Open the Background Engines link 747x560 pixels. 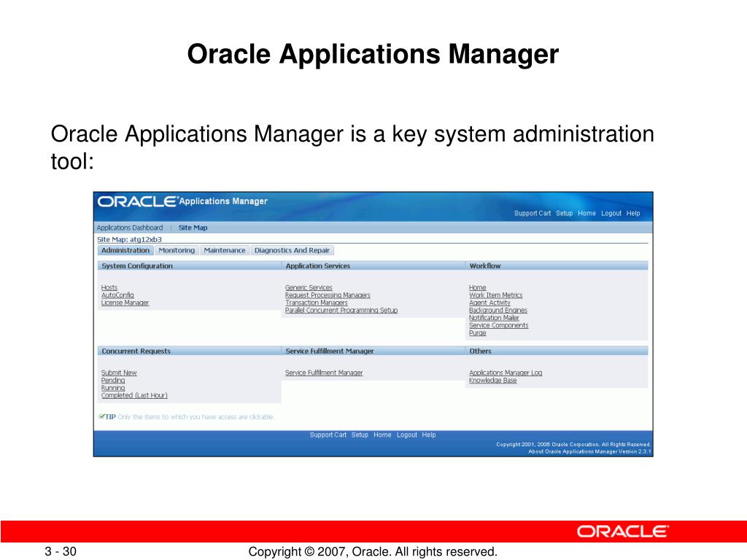(498, 311)
